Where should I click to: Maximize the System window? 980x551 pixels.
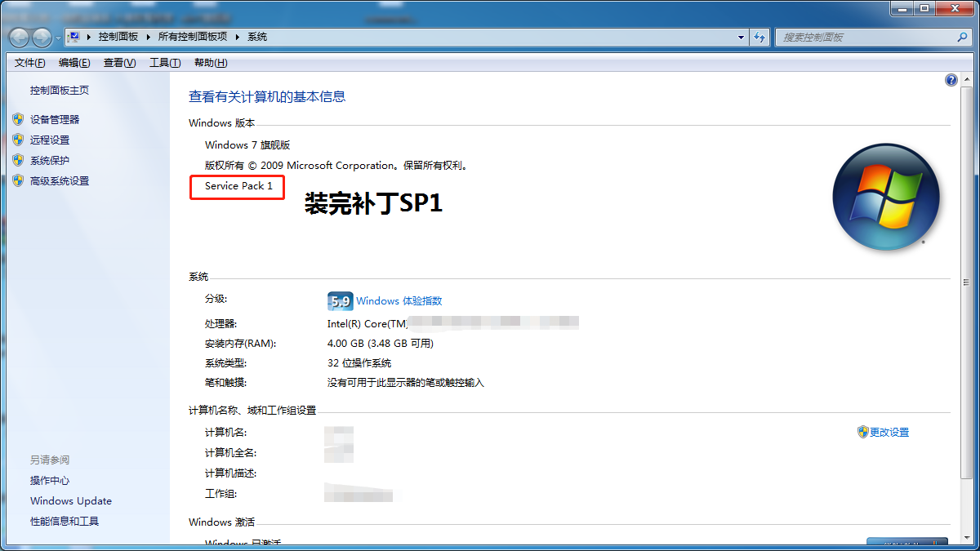pyautogui.click(x=924, y=7)
